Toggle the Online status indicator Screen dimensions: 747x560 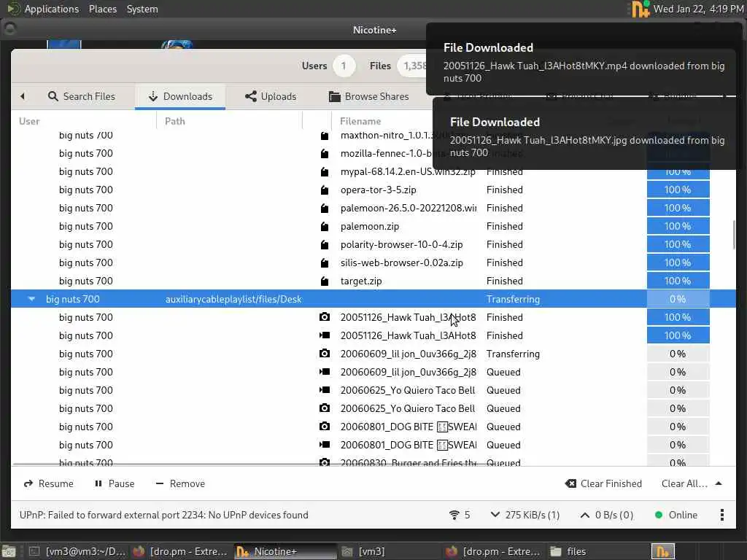click(x=676, y=515)
